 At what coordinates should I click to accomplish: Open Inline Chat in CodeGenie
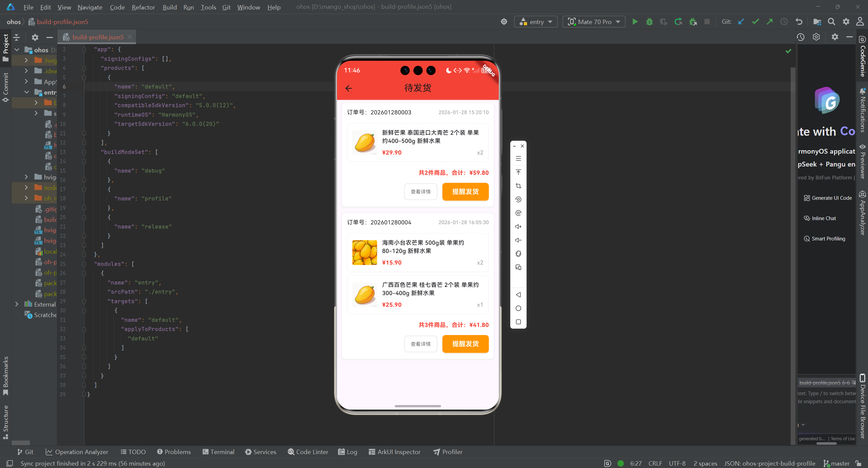[x=823, y=218]
